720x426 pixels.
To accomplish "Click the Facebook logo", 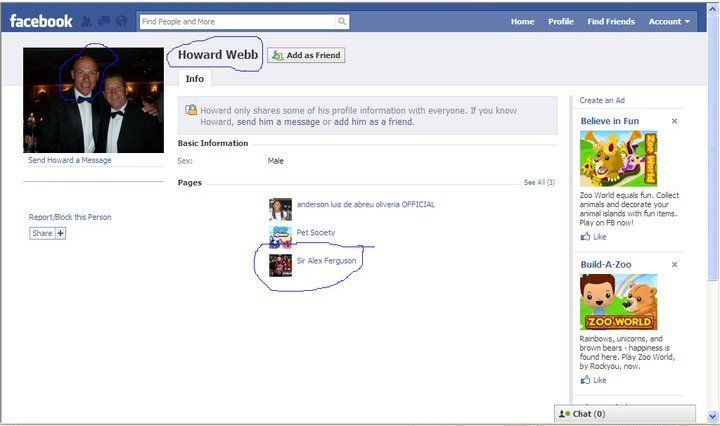I will [x=41, y=21].
